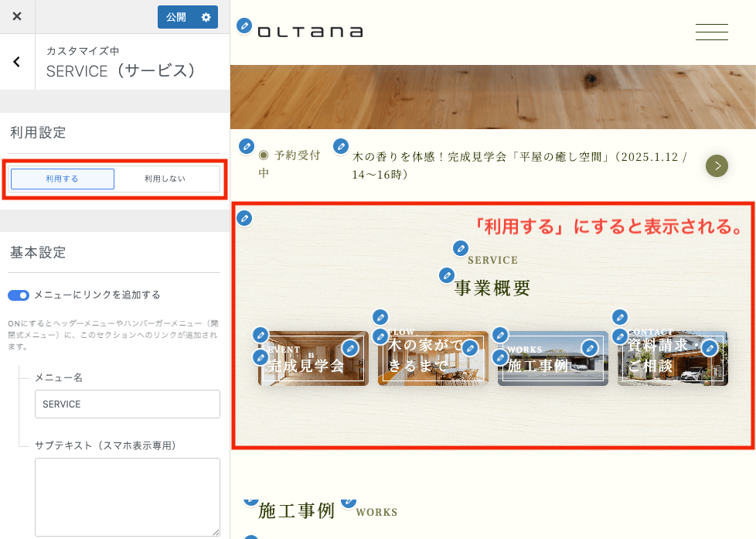Click the edit pencil on the right of 資料請求 card
This screenshot has width=756, height=539.
coord(710,347)
